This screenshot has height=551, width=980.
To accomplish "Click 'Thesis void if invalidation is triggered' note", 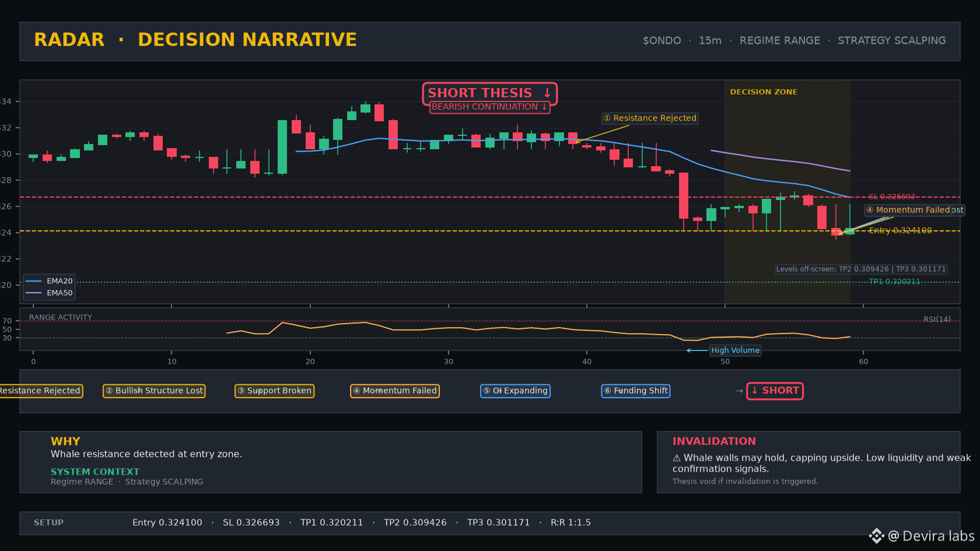I will click(x=745, y=482).
